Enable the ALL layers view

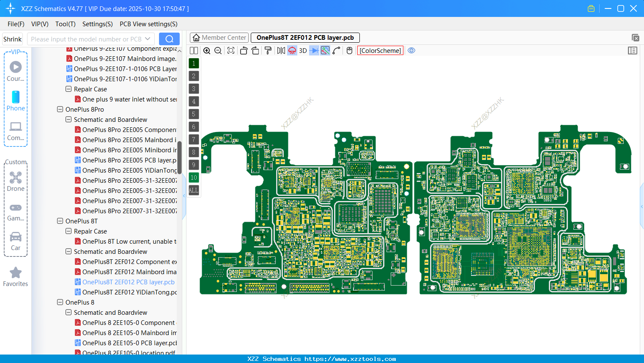point(194,190)
